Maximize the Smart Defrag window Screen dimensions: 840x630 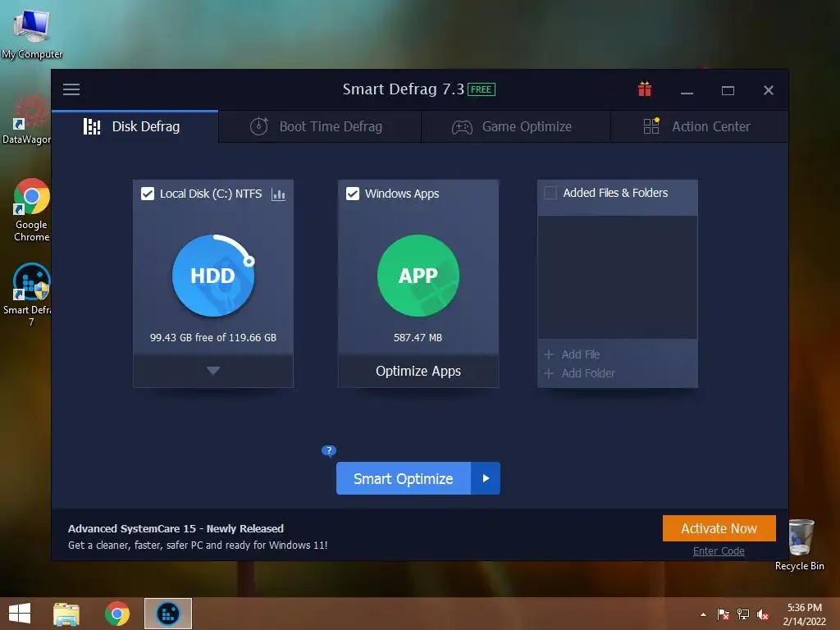click(728, 90)
